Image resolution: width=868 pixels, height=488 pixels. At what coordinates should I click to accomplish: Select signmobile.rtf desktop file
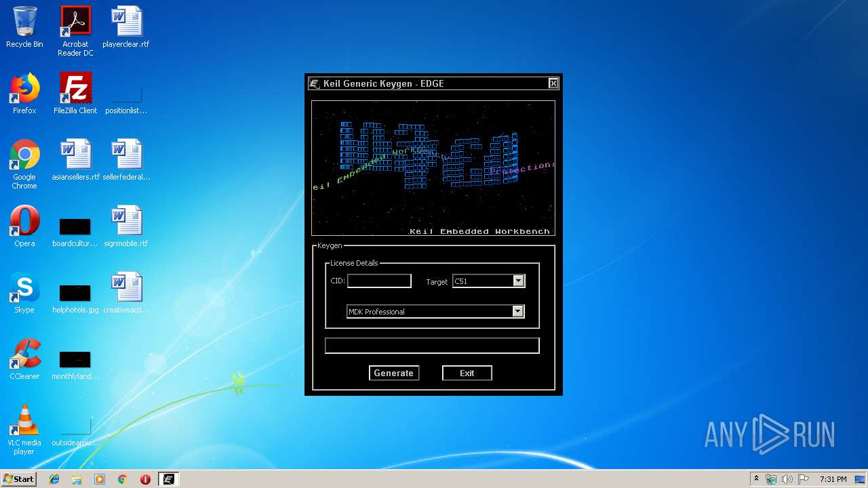pos(126,226)
